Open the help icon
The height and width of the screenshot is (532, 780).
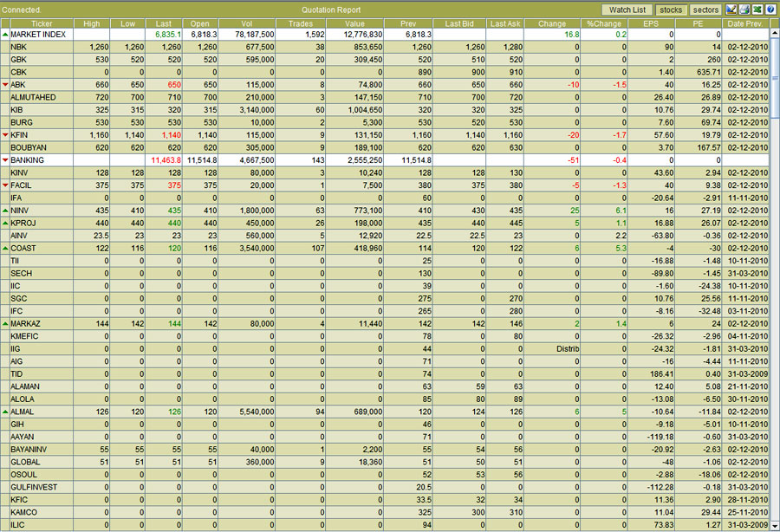tap(770, 10)
